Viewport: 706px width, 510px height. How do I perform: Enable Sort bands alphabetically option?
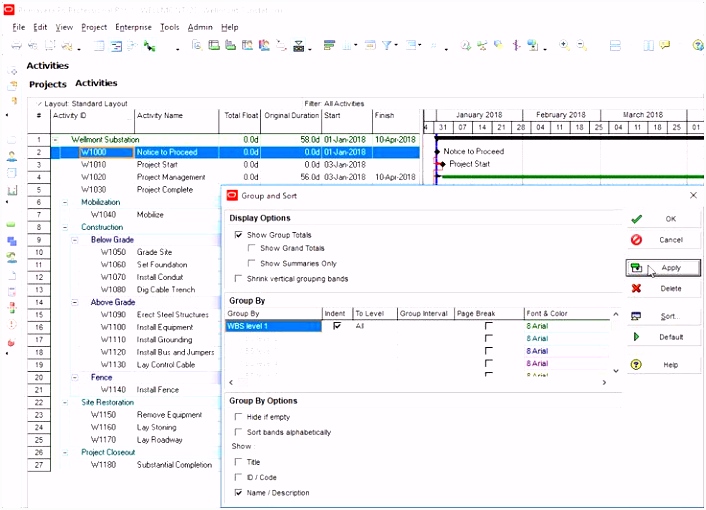[239, 432]
